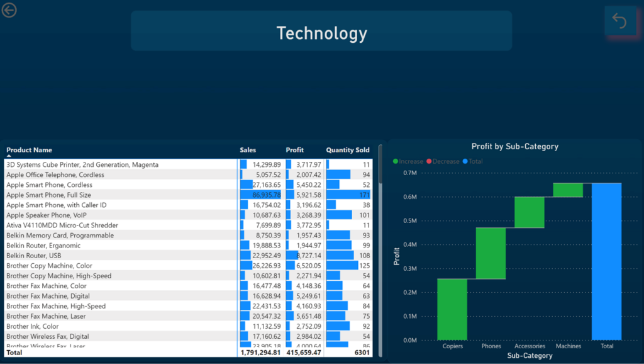Click the table's vertical scrollbar
This screenshot has height=364, width=644.
tap(380, 165)
